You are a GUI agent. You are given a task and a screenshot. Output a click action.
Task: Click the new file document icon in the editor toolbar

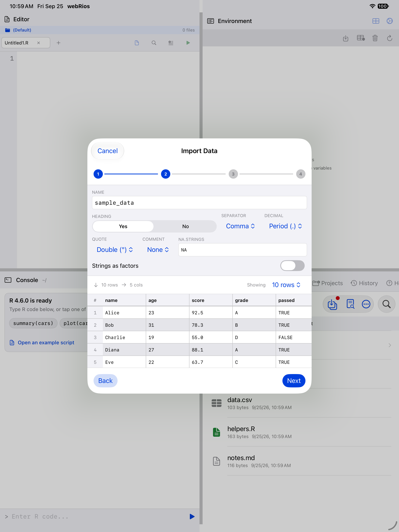[137, 43]
